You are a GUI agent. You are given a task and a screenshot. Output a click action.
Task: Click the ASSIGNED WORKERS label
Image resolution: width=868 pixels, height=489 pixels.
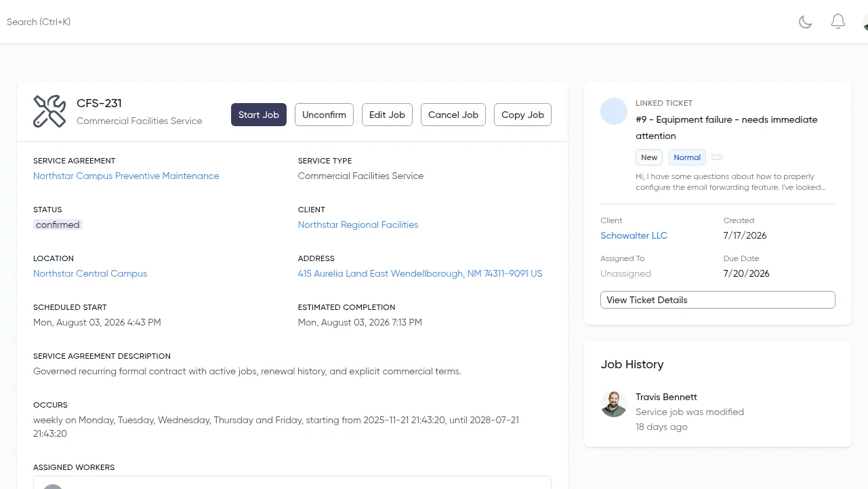74,467
